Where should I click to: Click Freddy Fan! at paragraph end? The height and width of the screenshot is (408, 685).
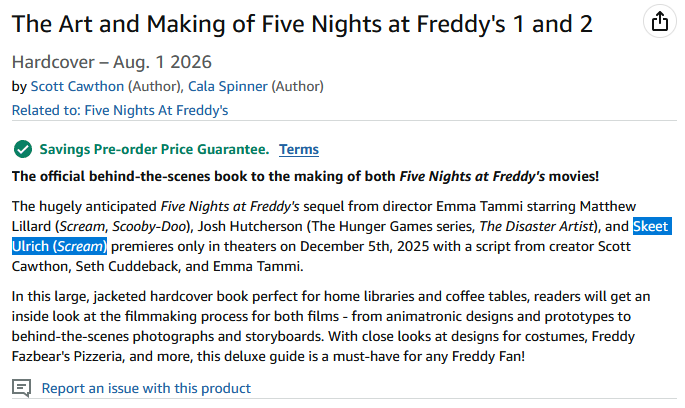[488, 356]
